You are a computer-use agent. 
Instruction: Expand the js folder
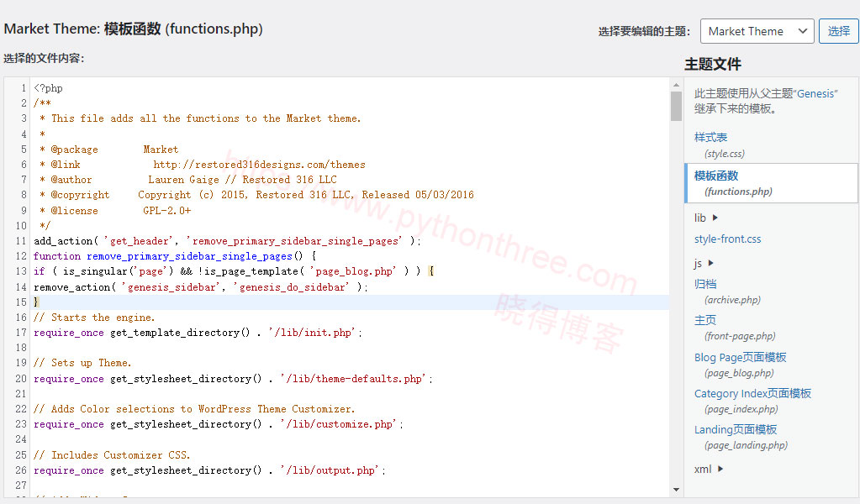(x=704, y=263)
